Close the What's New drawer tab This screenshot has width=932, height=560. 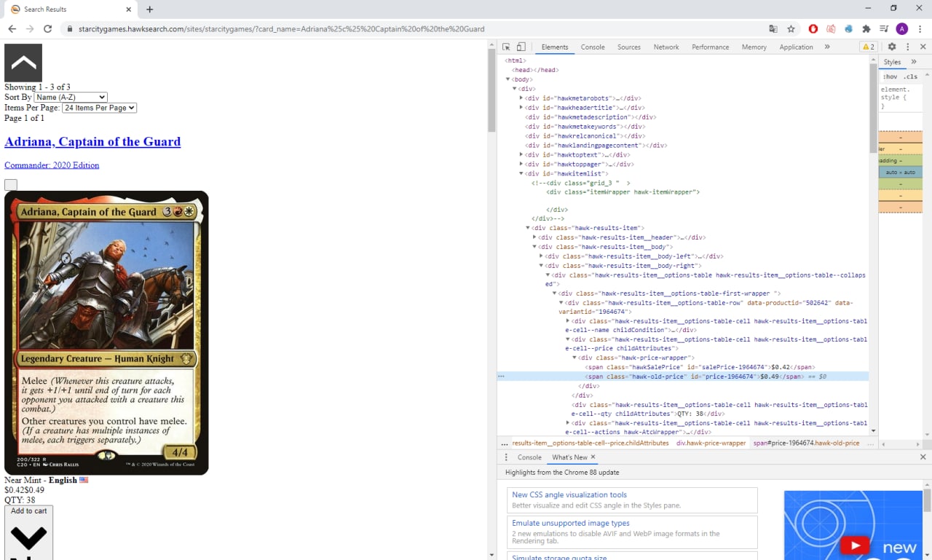point(593,457)
